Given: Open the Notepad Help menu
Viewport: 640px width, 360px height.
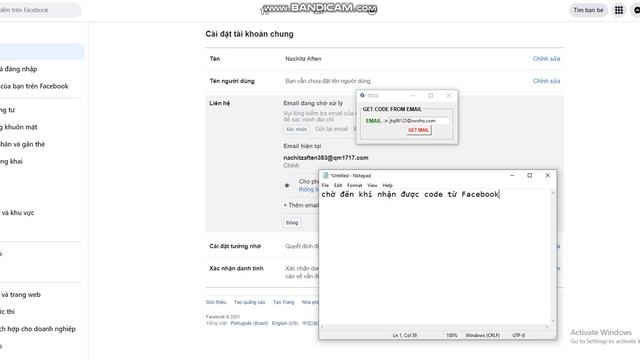Looking at the screenshot, I should [387, 185].
